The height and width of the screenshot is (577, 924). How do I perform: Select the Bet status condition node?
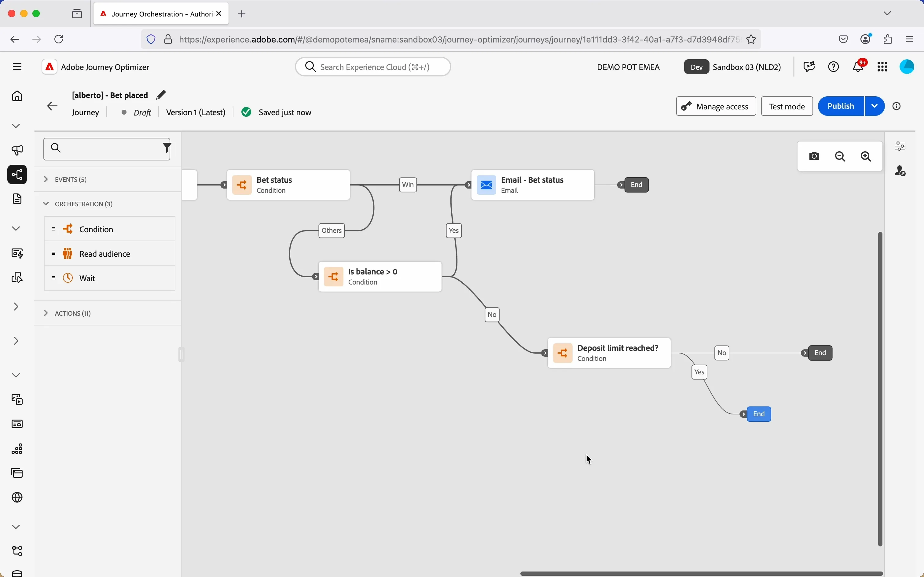point(288,185)
